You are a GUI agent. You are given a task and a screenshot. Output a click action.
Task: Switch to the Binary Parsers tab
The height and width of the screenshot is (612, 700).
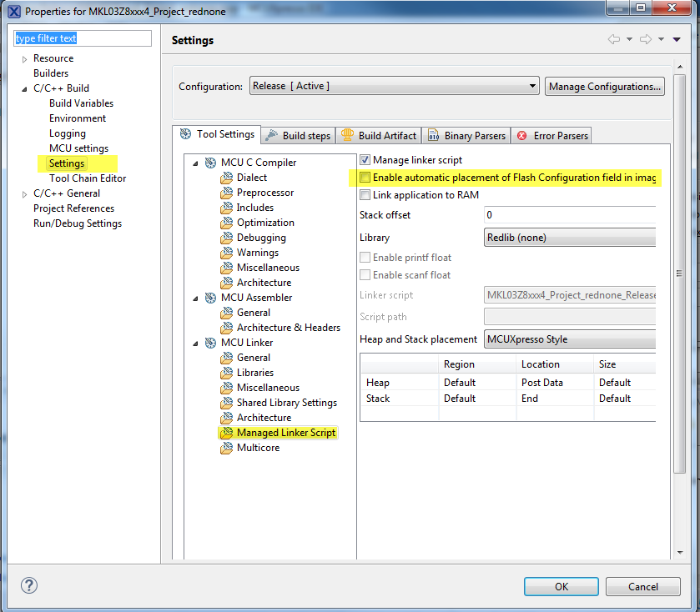466,136
